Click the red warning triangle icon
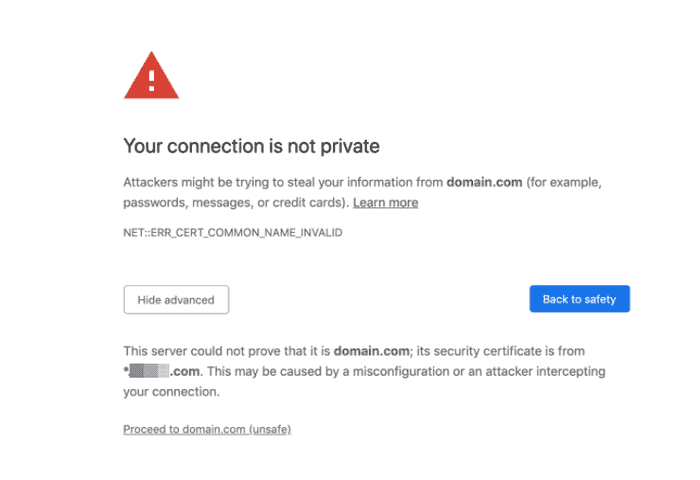Viewport: 700px width, 480px height. coord(151,76)
